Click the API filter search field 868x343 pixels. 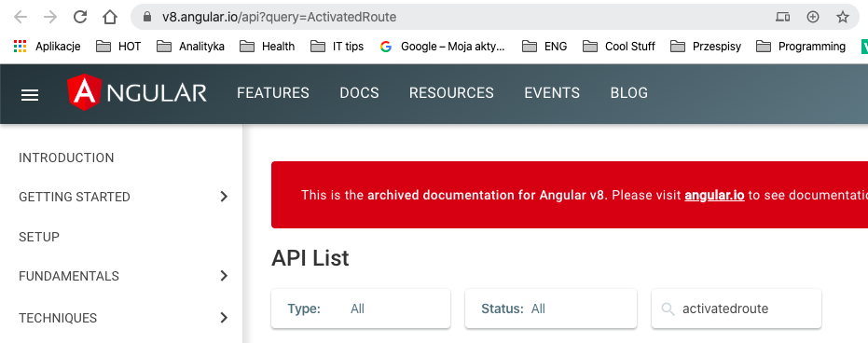pyautogui.click(x=737, y=309)
